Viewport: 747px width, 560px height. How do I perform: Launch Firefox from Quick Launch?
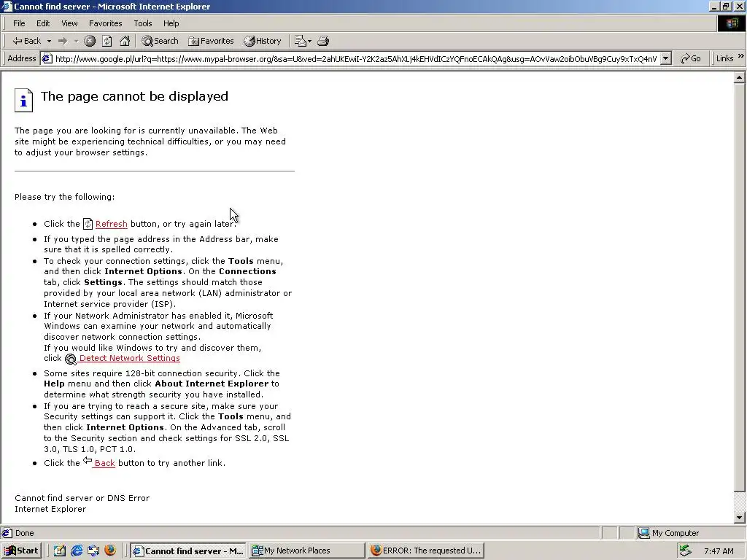coord(110,551)
